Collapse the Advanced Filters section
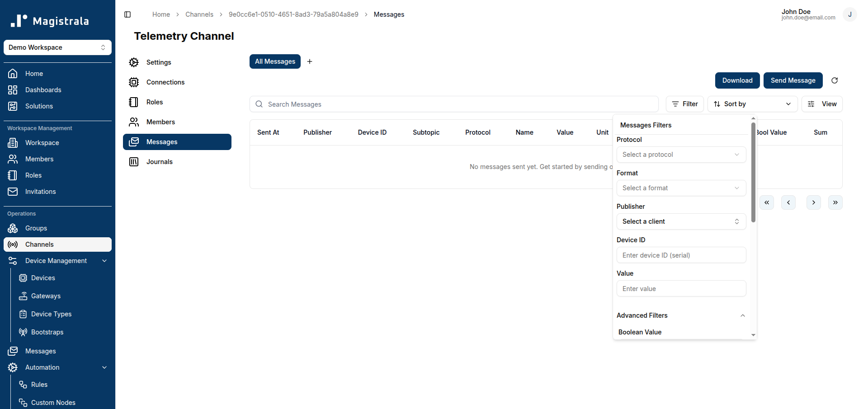This screenshot has height=409, width=868. click(x=681, y=315)
